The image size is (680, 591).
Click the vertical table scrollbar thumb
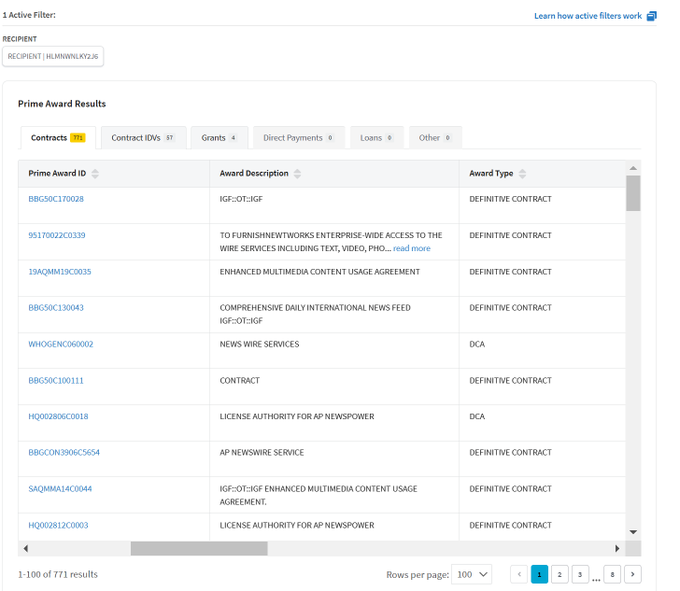point(633,193)
